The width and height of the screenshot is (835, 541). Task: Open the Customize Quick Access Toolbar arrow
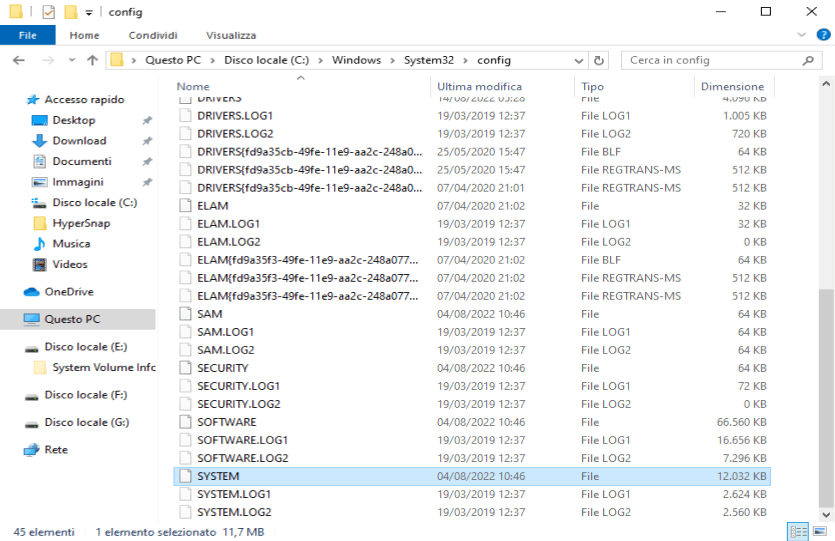pos(89,12)
